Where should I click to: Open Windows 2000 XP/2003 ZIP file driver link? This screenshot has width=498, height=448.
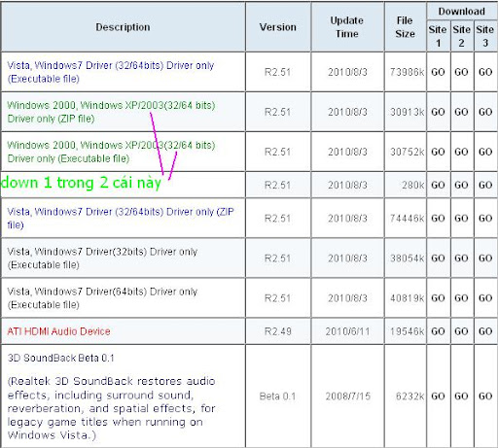[111, 112]
